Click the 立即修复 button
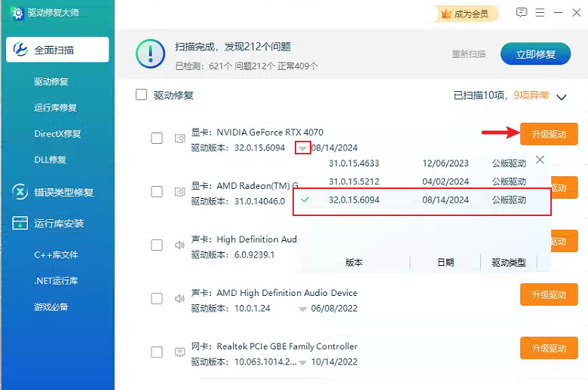Screen dimensions: 588x390 [535, 54]
